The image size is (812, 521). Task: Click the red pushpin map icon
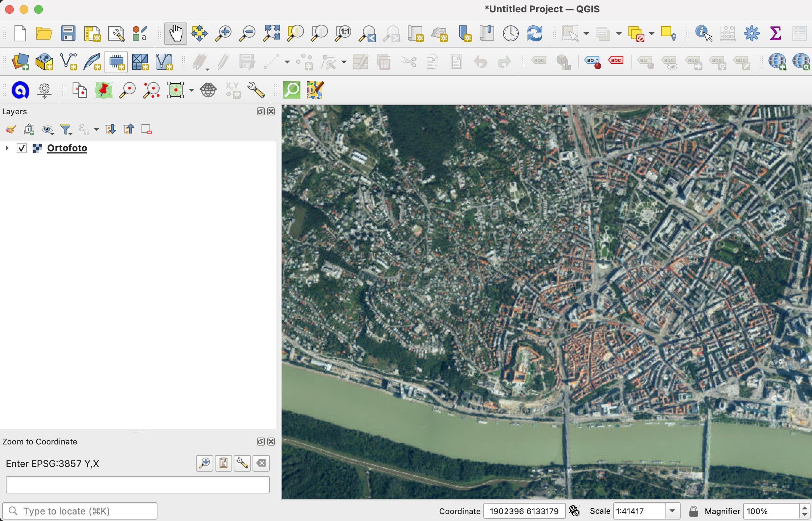(104, 90)
